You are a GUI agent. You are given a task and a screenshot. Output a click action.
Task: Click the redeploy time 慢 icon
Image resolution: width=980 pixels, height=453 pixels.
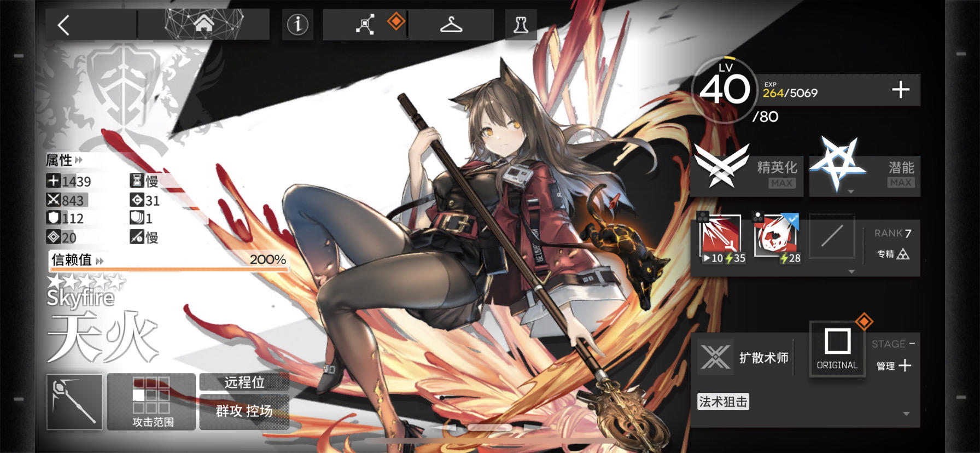tap(136, 181)
